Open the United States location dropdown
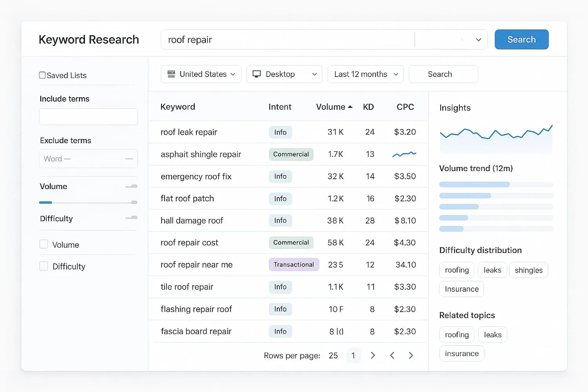This screenshot has height=392, width=588. (201, 74)
